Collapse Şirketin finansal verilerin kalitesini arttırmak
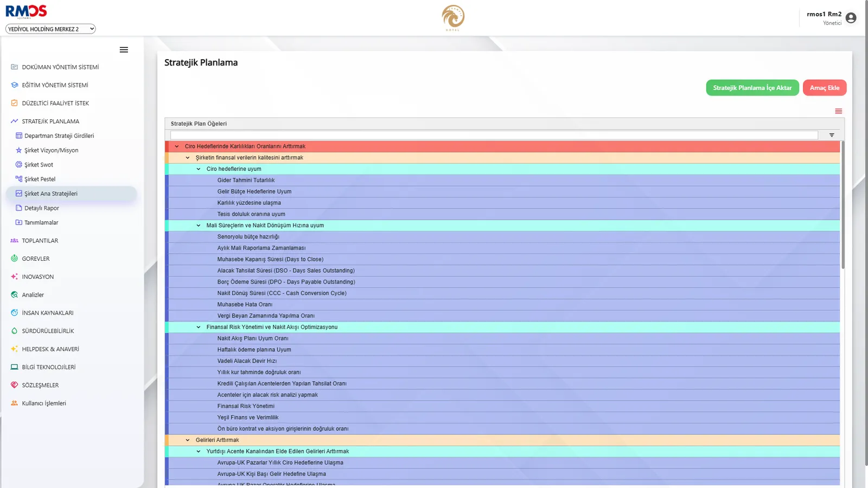Image resolution: width=868 pixels, height=488 pixels. coord(188,158)
